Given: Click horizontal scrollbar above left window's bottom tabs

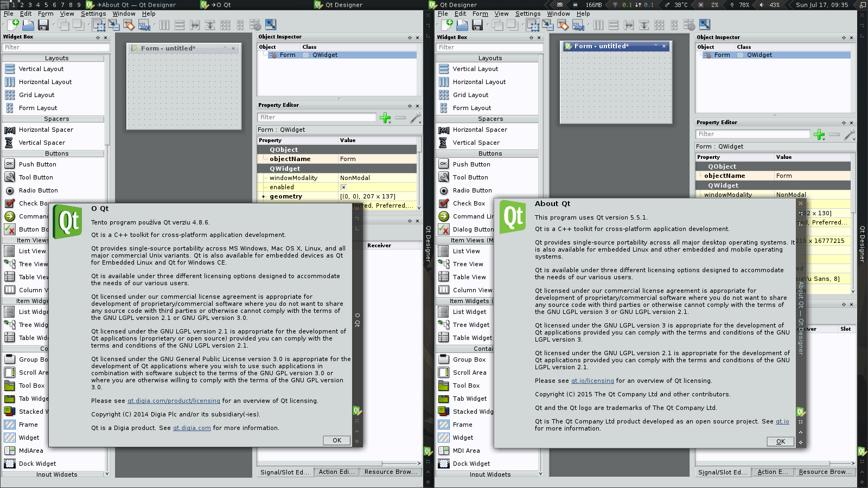Looking at the screenshot, I should pyautogui.click(x=338, y=463).
